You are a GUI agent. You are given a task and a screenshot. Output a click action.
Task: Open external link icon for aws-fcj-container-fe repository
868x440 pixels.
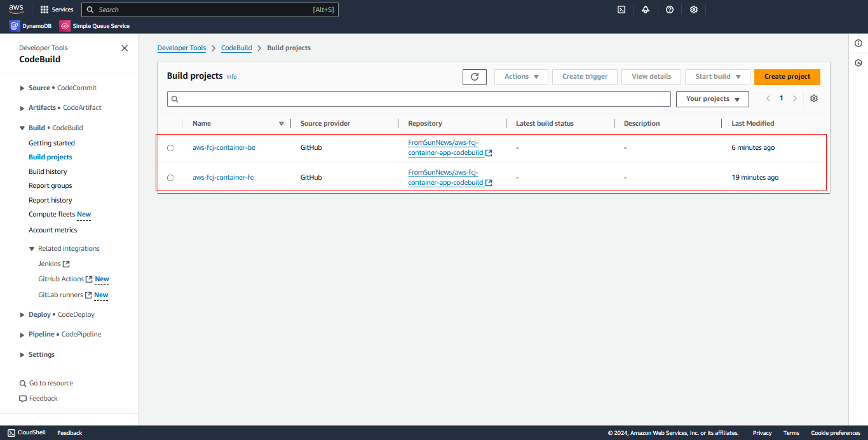pyautogui.click(x=489, y=183)
